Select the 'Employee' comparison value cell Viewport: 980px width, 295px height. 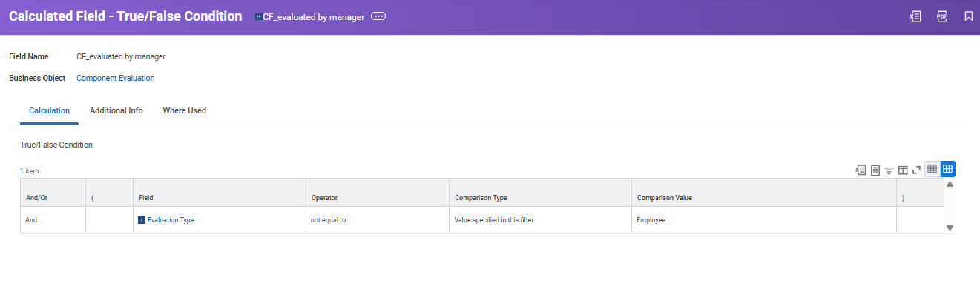pos(764,220)
